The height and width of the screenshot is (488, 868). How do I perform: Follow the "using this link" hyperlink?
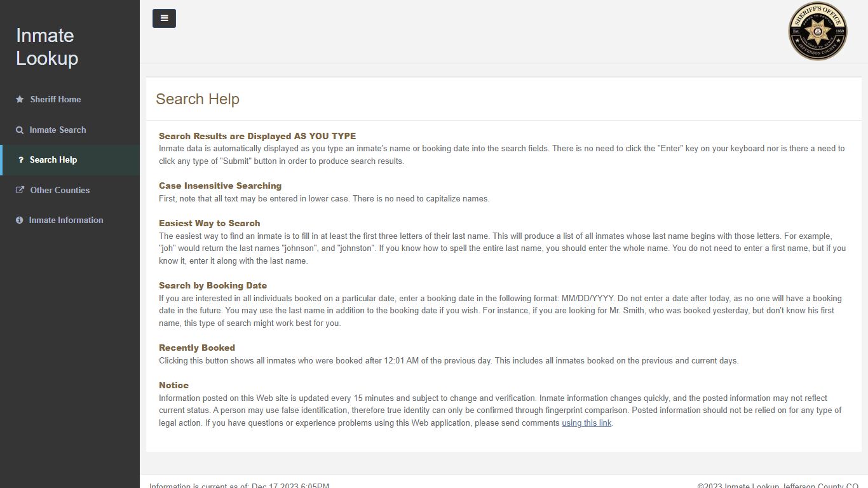(587, 423)
